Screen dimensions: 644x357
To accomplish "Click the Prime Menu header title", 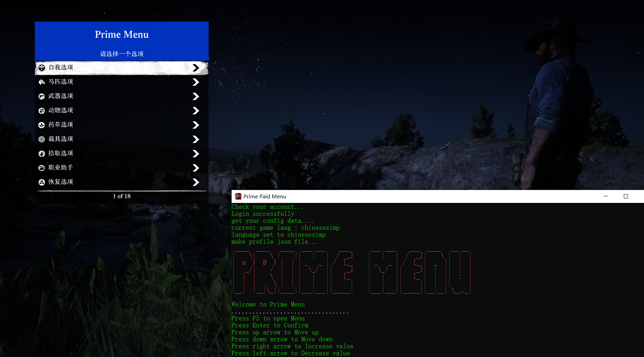I will pos(122,35).
